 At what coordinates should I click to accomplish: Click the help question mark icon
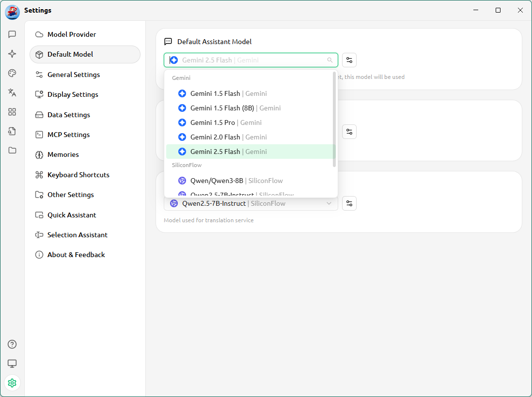pyautogui.click(x=12, y=344)
